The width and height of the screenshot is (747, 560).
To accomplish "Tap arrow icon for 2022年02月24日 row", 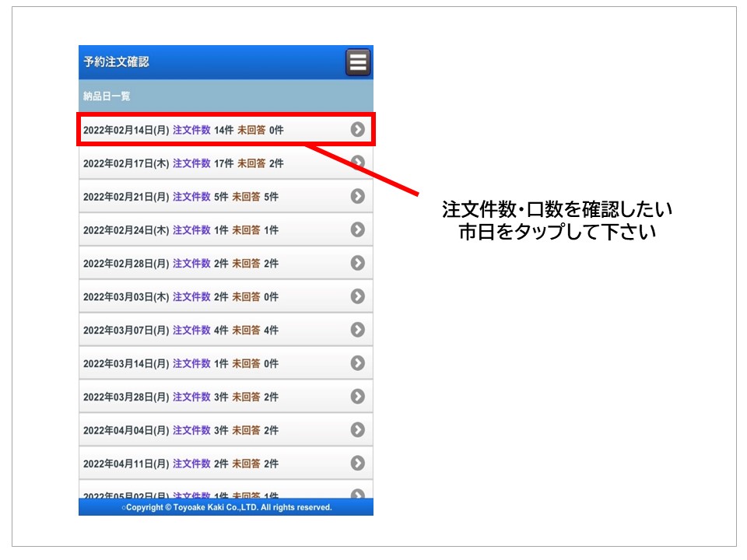I will click(357, 229).
